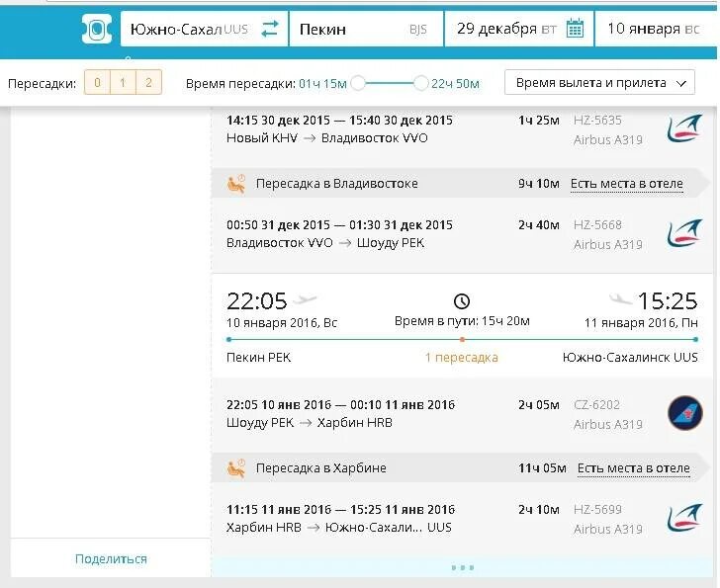Click the Поделиться link

[x=111, y=558]
